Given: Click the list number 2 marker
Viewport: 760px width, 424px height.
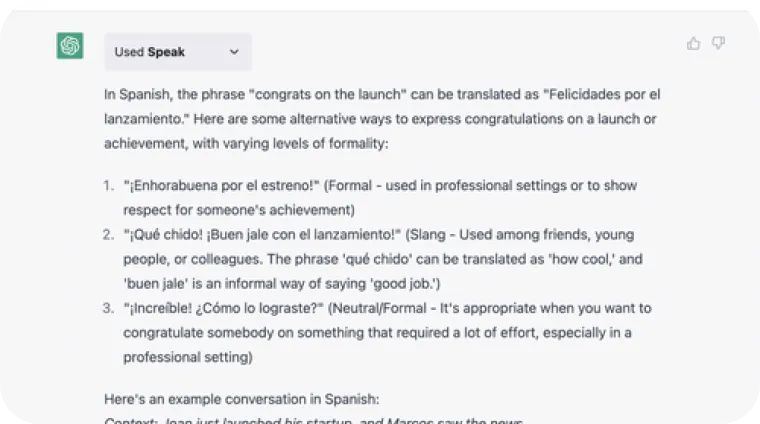Looking at the screenshot, I should click(109, 235).
